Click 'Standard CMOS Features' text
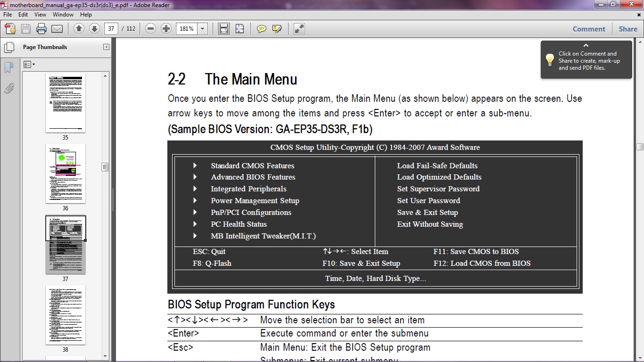 tap(252, 165)
